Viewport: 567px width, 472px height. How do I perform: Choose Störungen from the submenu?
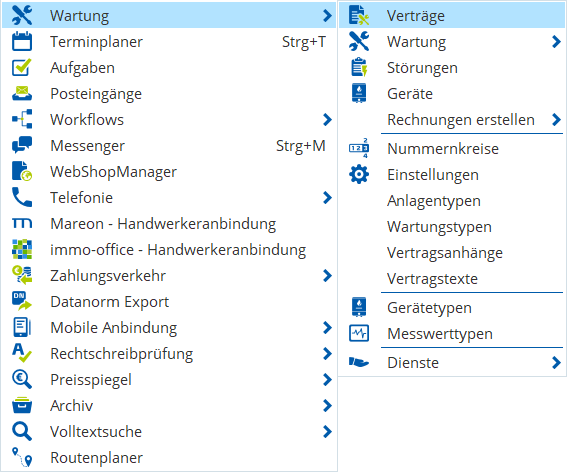pos(452,68)
